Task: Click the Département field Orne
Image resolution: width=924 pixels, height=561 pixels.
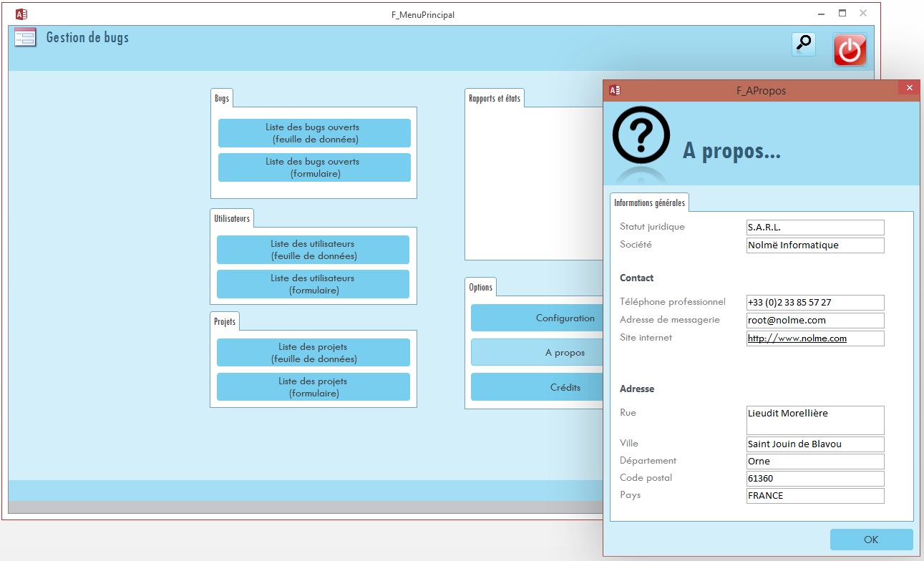Action: pyautogui.click(x=815, y=462)
